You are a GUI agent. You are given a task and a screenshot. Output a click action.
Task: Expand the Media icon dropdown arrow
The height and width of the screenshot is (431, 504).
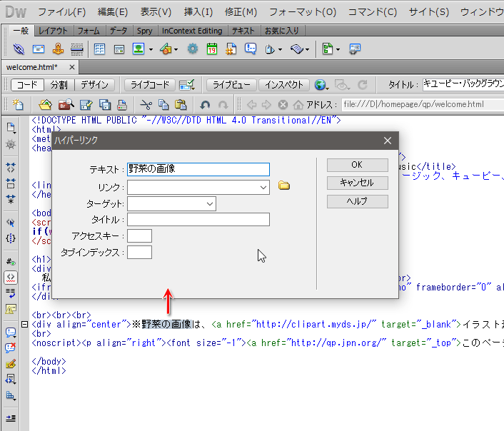[176, 49]
